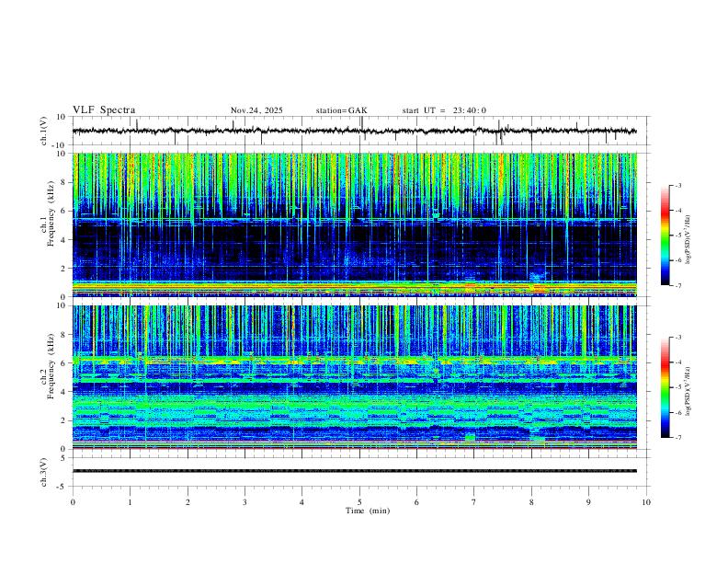Click time axis tick label '5'
The height and width of the screenshot is (563, 728).
point(359,502)
